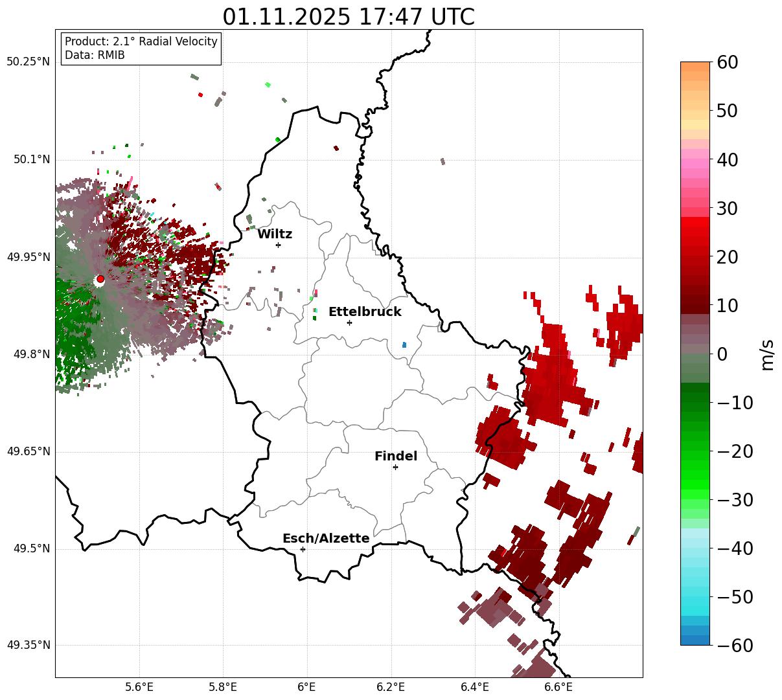Click the title 01.11.2025 17:47 UTC
Screen dimensions: 782x700
(349, 17)
